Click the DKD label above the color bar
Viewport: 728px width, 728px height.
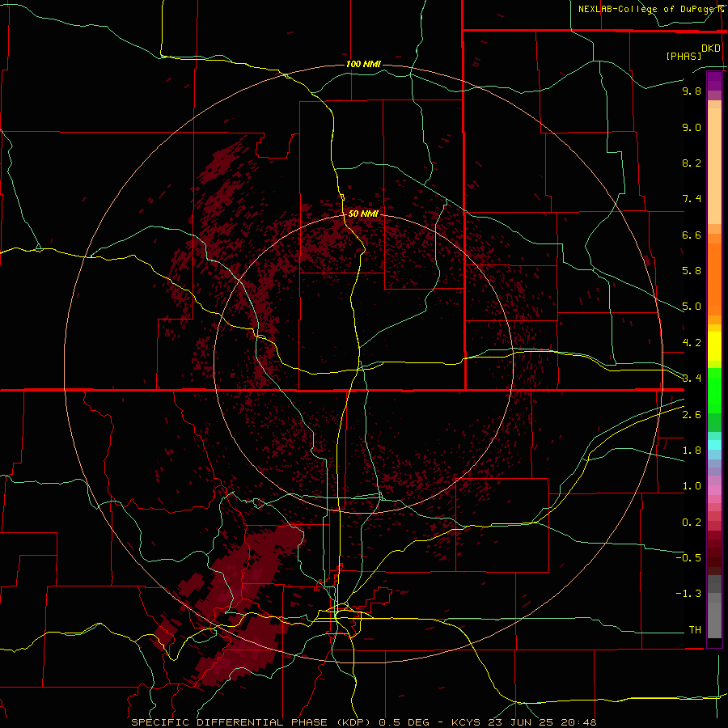(711, 49)
